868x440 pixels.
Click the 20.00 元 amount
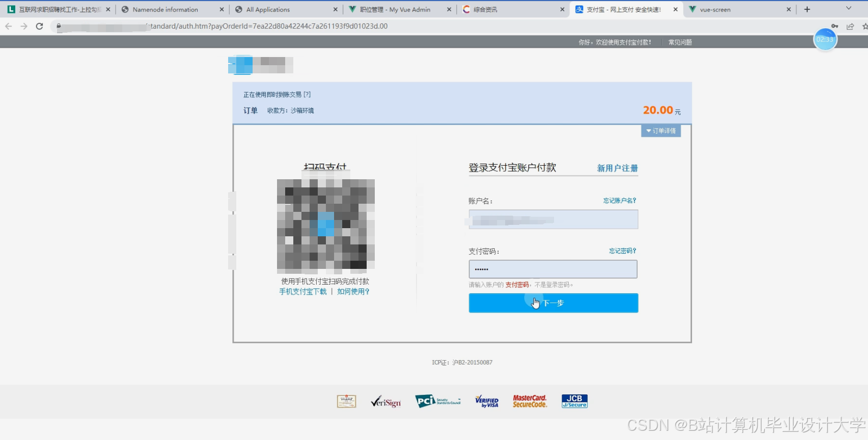(x=662, y=110)
